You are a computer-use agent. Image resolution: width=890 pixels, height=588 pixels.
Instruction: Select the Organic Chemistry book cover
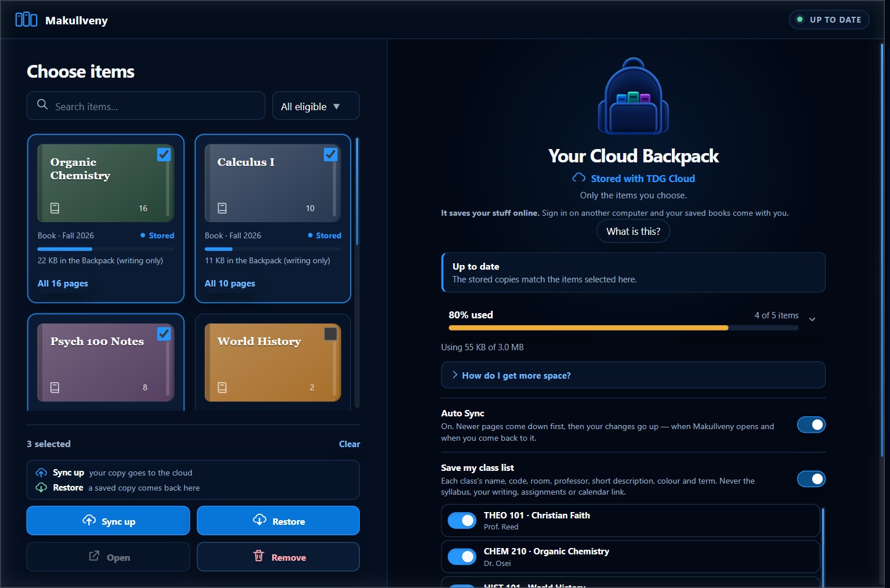106,183
